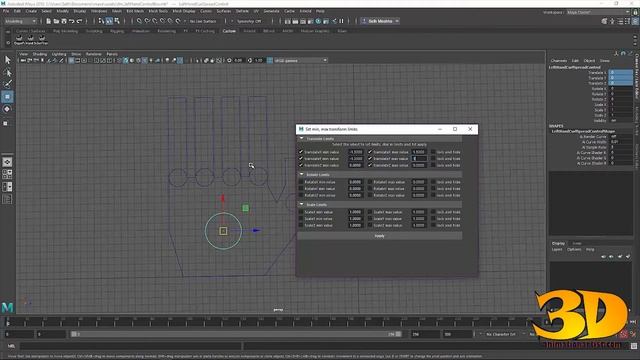This screenshot has height=360, width=640.
Task: Open the File menu
Action: [x=6, y=11]
